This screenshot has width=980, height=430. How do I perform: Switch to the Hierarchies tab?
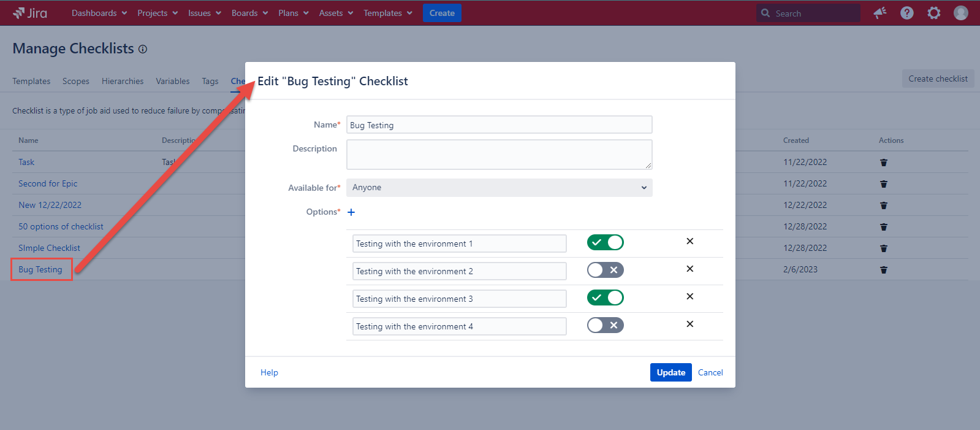point(123,81)
